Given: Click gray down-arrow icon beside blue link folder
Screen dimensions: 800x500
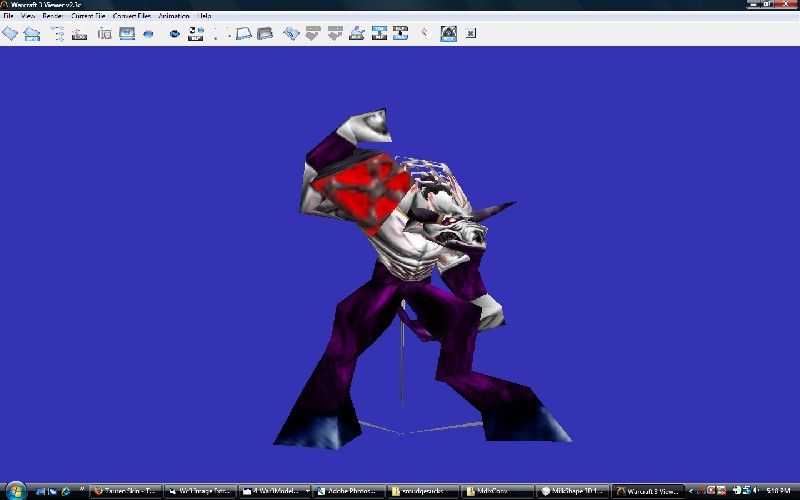Looking at the screenshot, I should pos(313,34).
